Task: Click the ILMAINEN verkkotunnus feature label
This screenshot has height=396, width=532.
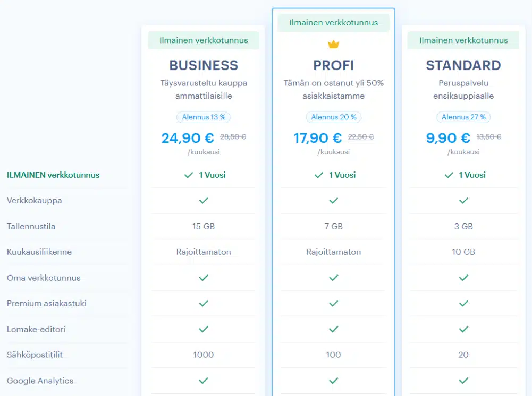Action: [53, 175]
